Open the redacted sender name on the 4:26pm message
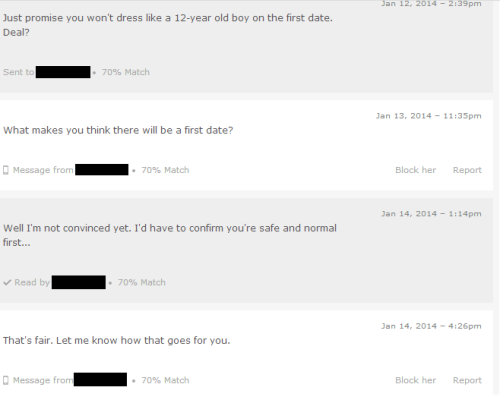The height and width of the screenshot is (403, 500). pos(100,379)
